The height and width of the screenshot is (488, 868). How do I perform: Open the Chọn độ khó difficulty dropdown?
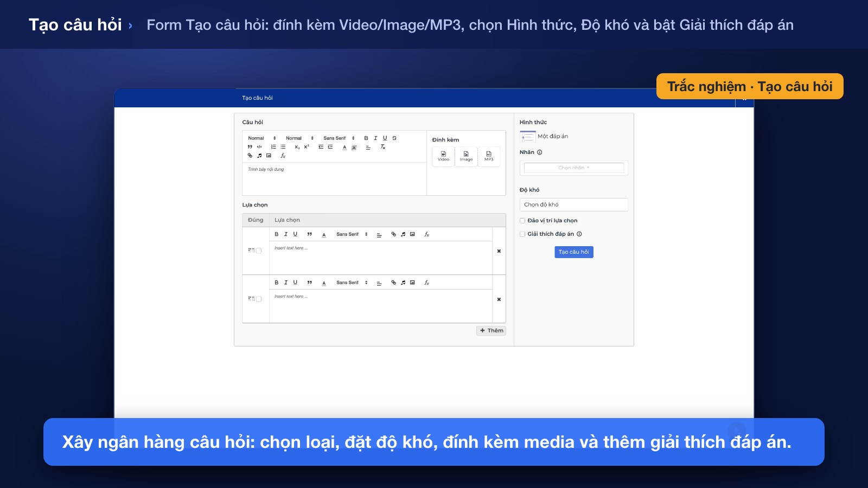point(573,204)
